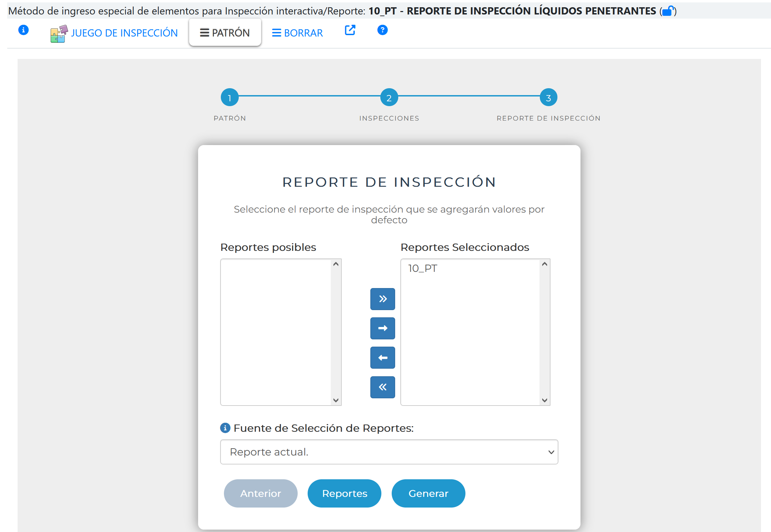Open the Reporte actual dropdown

tap(389, 452)
